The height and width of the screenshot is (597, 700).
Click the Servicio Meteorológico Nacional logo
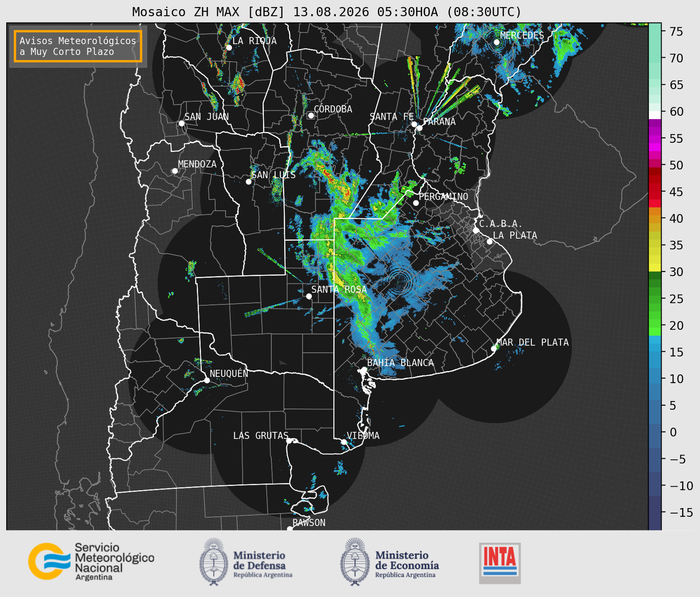91,562
